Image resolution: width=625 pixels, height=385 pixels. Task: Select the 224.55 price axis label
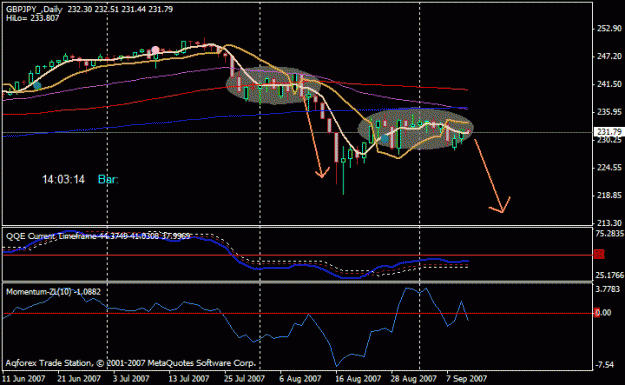[x=609, y=168]
